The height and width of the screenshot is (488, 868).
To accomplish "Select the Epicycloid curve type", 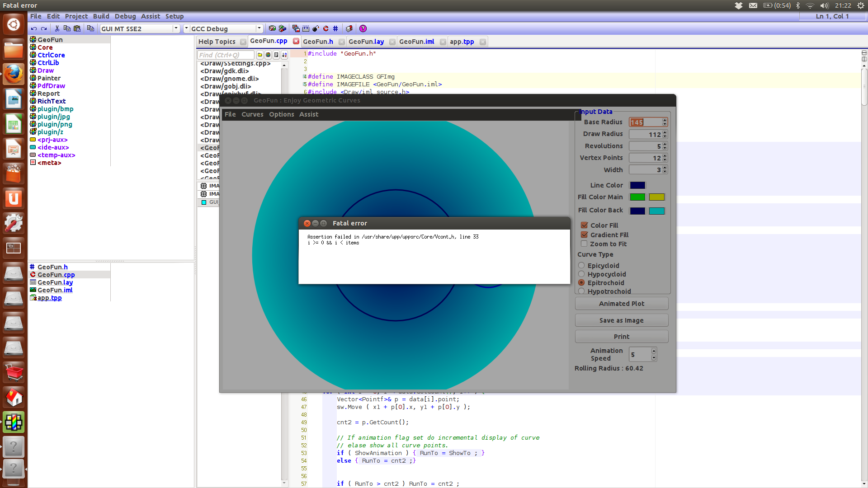I will click(x=581, y=266).
